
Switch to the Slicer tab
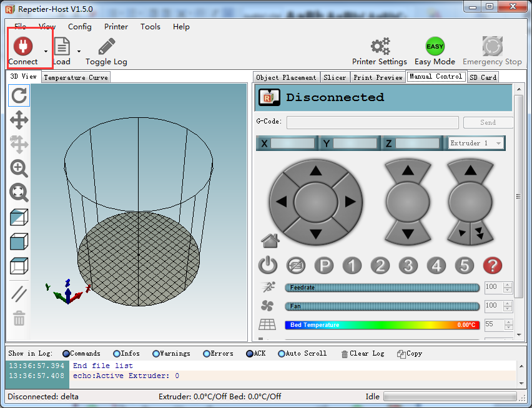[x=335, y=77]
